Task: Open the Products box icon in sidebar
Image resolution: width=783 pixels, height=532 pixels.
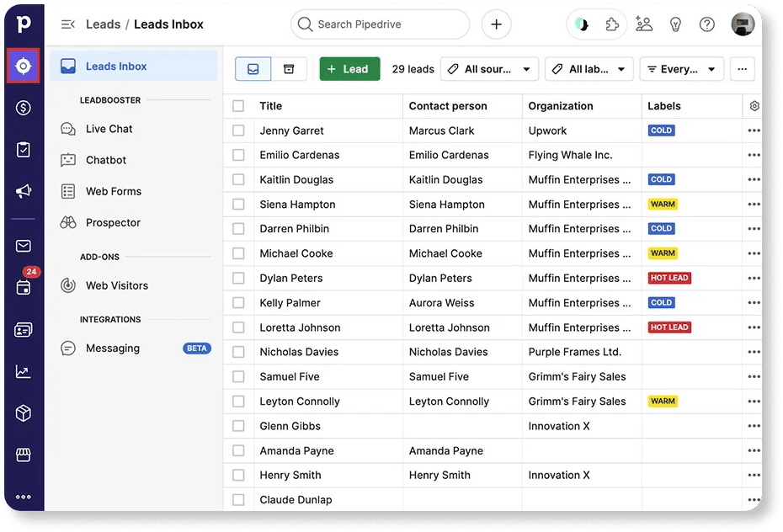Action: 23,413
